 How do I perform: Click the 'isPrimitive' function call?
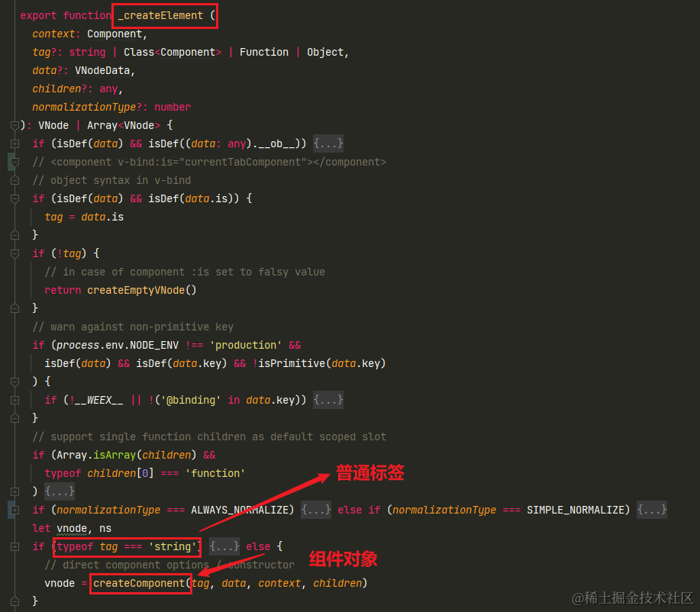tap(292, 363)
